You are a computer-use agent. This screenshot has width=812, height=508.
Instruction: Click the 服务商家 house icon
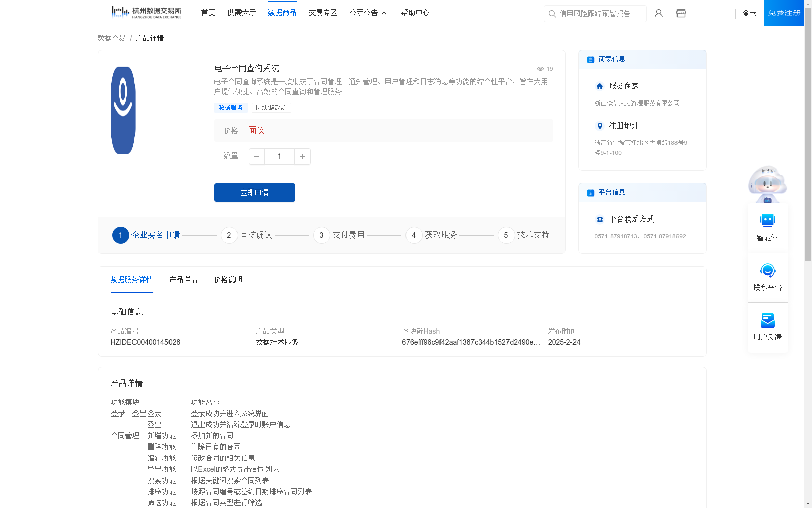pos(600,86)
